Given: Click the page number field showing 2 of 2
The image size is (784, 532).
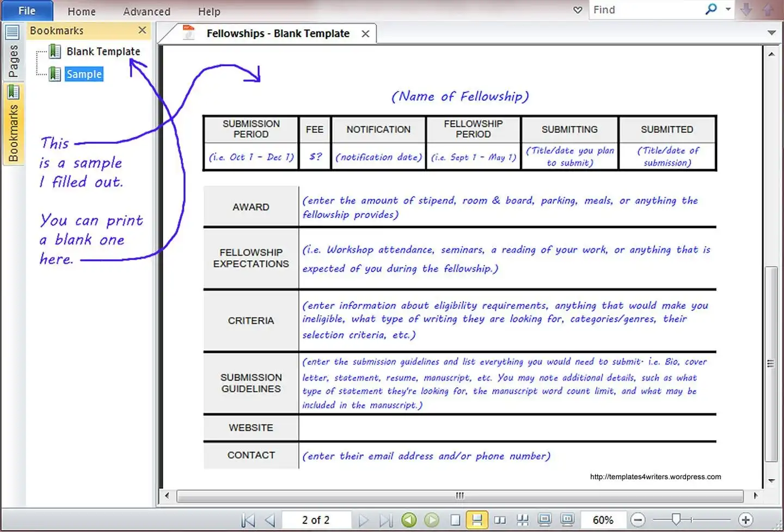Looking at the screenshot, I should tap(316, 520).
